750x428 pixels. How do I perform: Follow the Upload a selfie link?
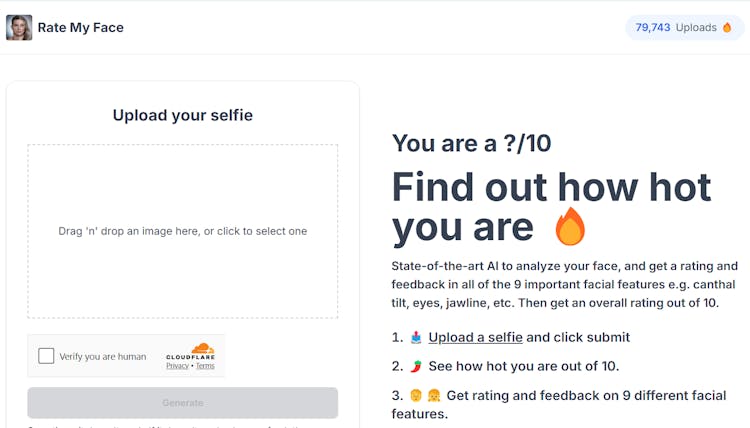[475, 337]
